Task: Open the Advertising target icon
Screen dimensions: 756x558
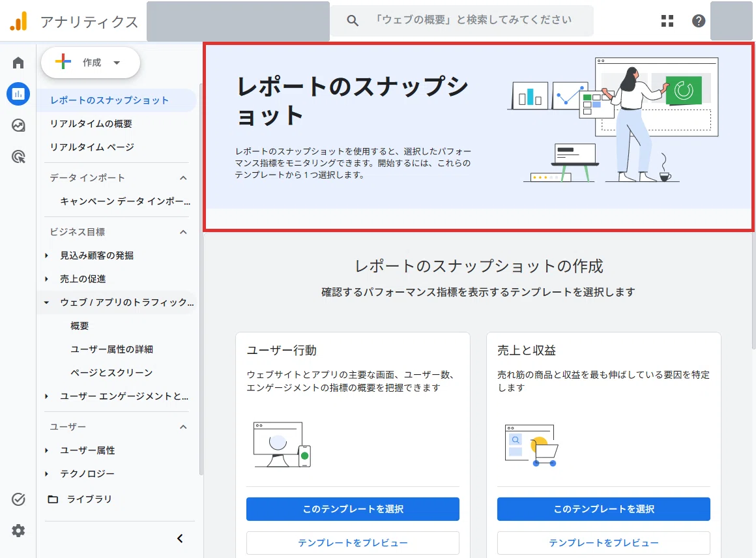Action: click(18, 156)
